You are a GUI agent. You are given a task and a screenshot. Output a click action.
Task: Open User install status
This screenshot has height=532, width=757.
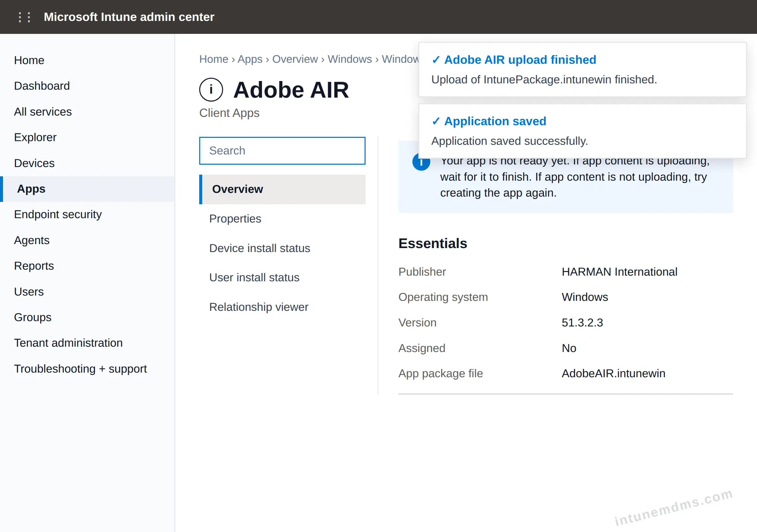[282, 277]
